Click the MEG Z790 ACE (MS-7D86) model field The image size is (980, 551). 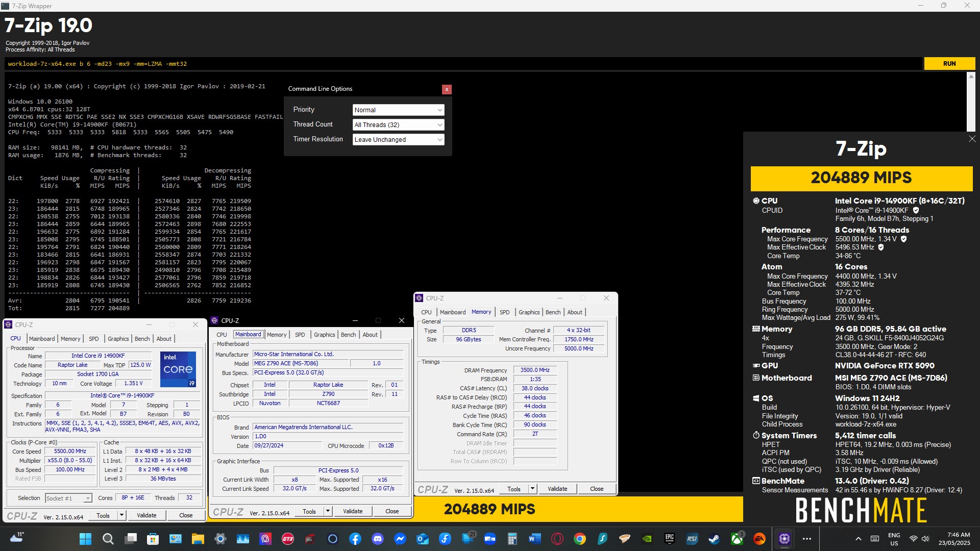pos(301,364)
